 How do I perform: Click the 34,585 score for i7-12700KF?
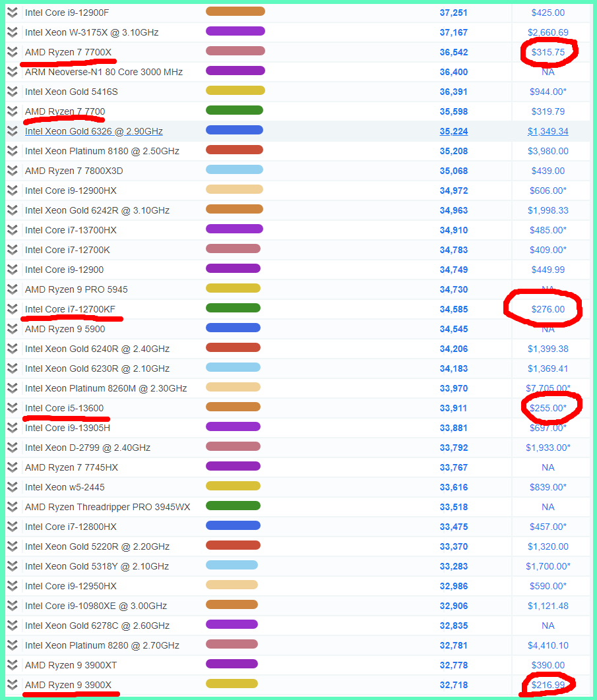point(454,309)
